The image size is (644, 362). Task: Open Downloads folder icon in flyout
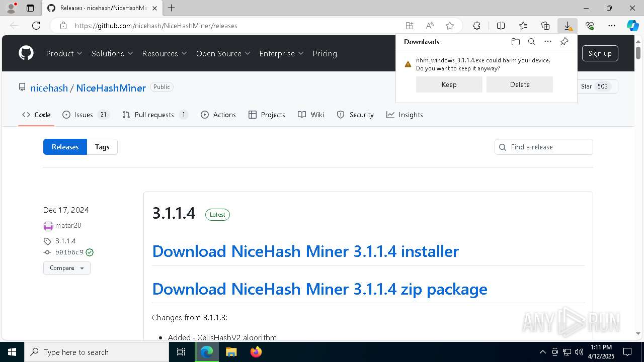[515, 42]
